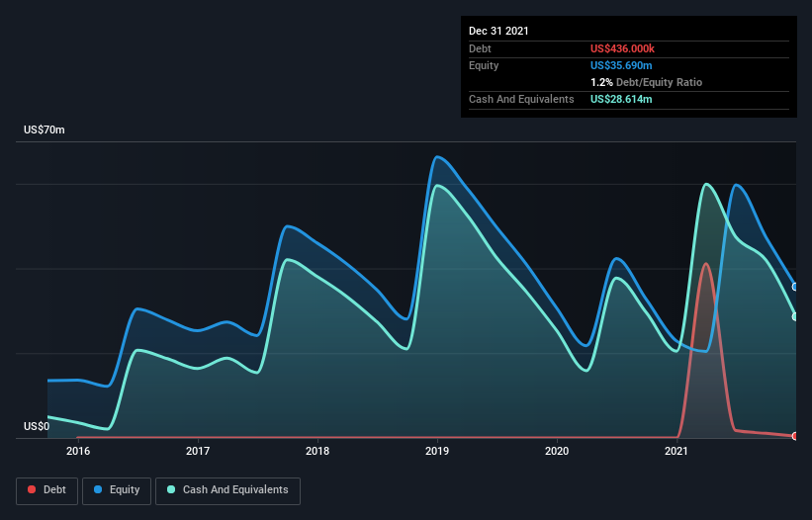The width and height of the screenshot is (812, 520).
Task: Click the teal Cash And Equivalents dot
Action: tap(171, 489)
